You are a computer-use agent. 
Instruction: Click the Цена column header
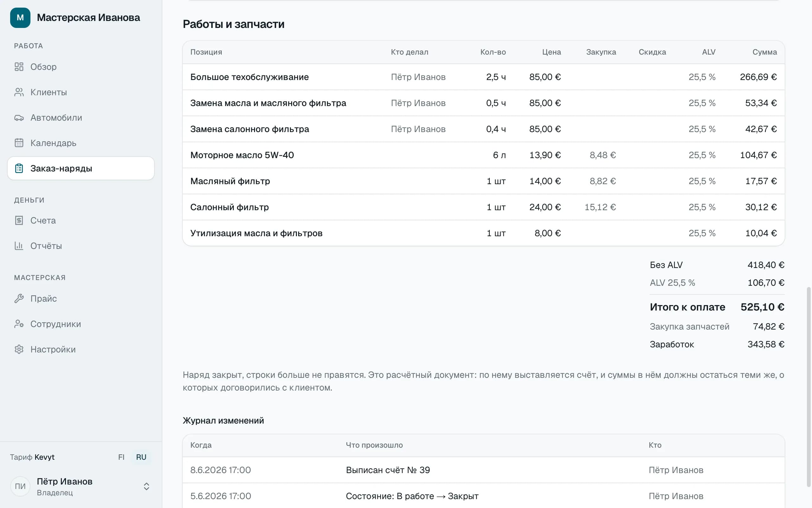(551, 52)
